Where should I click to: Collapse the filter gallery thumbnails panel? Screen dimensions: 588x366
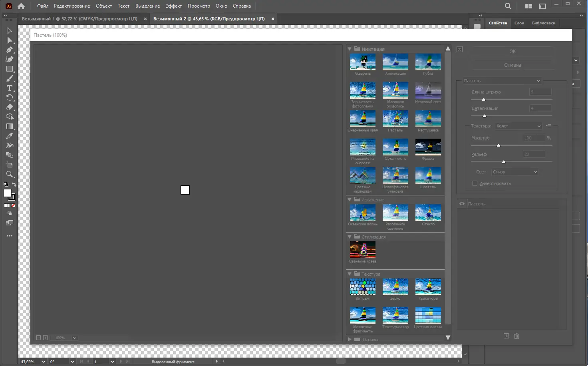pos(459,49)
